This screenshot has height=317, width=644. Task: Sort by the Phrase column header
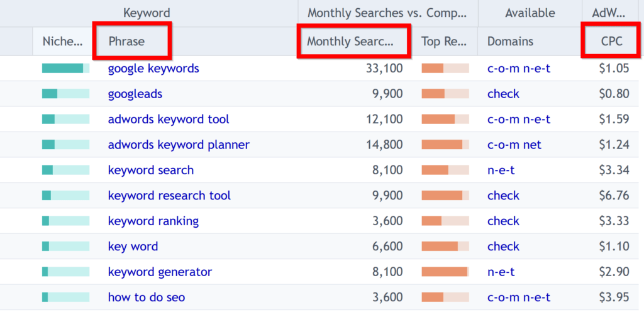[126, 42]
